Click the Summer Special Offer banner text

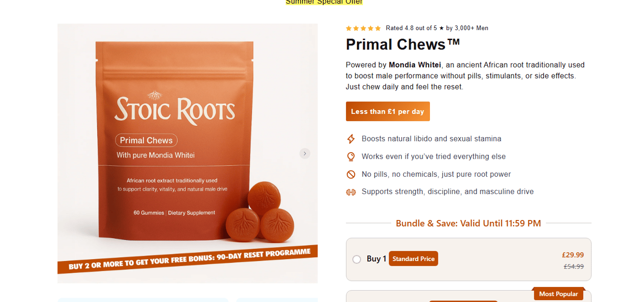(324, 2)
